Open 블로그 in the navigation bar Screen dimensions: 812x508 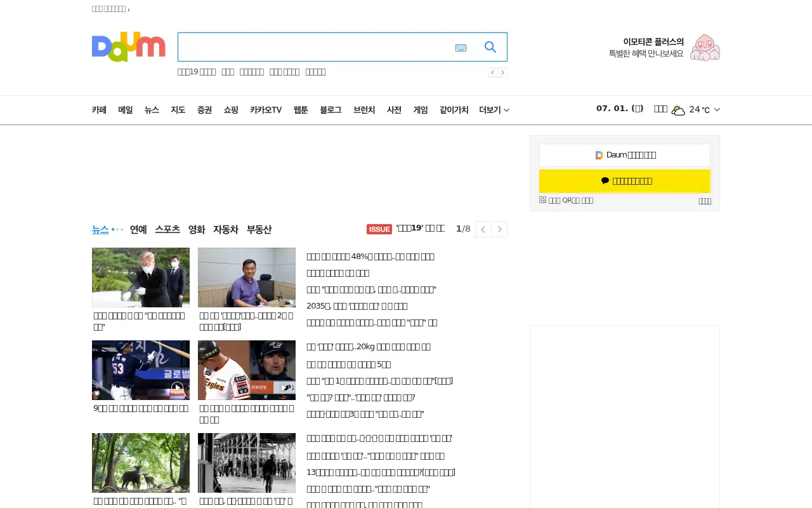[331, 110]
